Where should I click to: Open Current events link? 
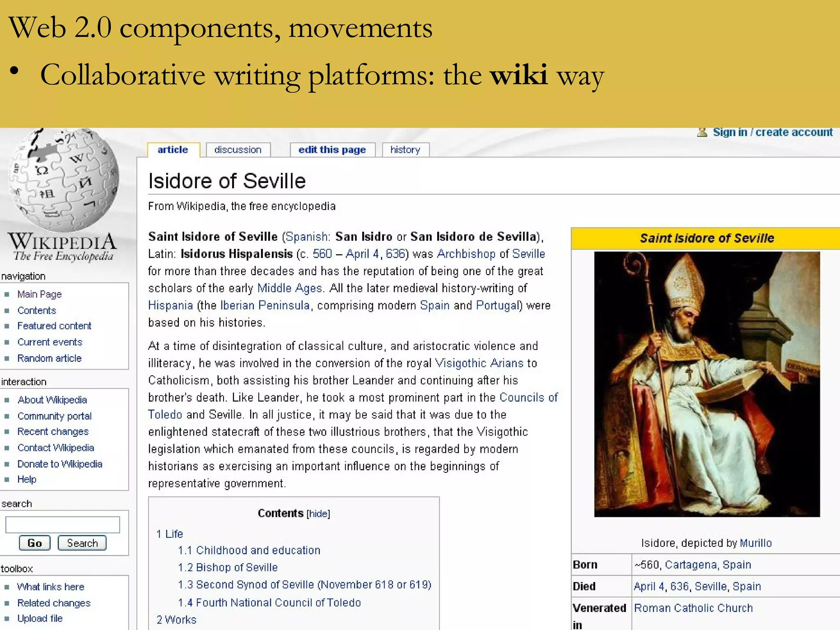50,342
